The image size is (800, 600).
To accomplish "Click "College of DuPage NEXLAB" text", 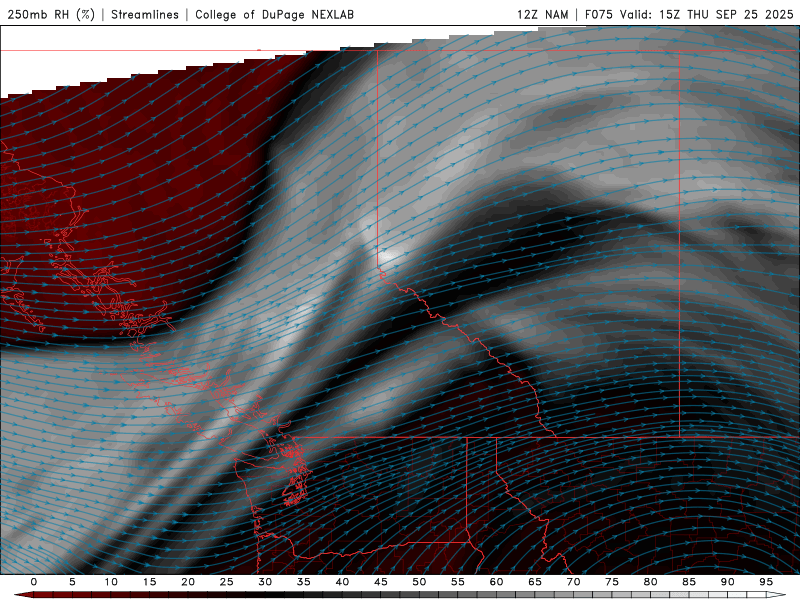I will coord(274,14).
